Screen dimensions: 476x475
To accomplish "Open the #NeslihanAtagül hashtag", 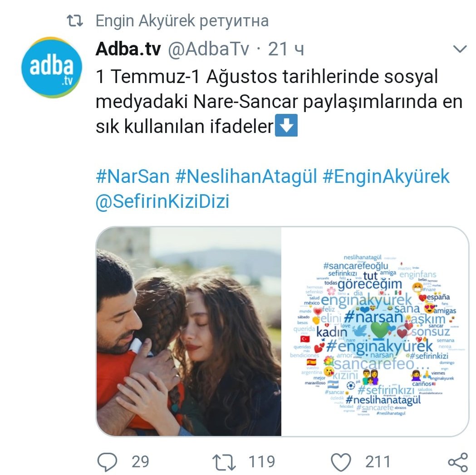I will (246, 176).
